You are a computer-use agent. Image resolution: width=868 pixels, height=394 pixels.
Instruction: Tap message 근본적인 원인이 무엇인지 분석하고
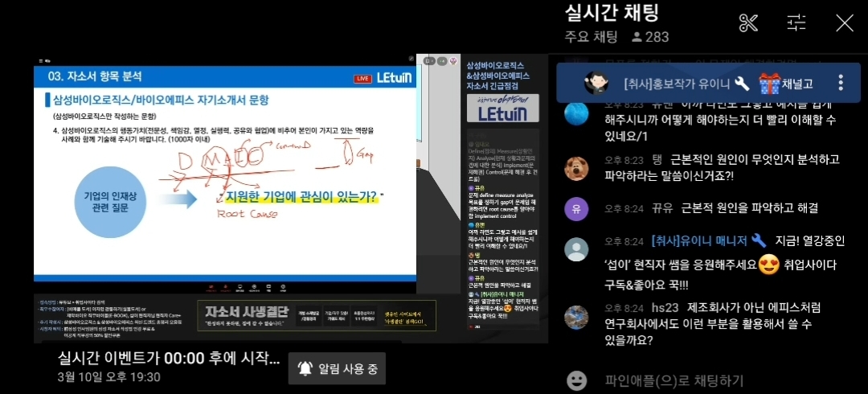pos(755,160)
